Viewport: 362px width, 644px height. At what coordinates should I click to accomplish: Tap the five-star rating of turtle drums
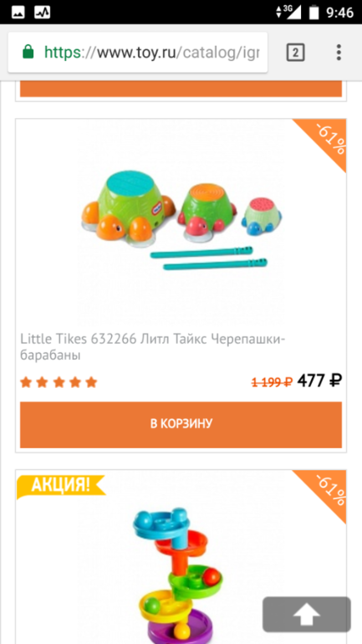pyautogui.click(x=59, y=382)
